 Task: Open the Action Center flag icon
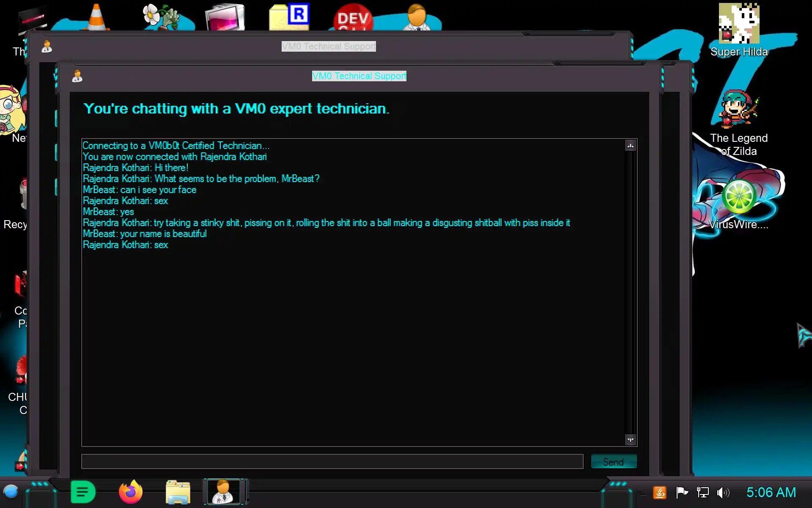pos(682,492)
